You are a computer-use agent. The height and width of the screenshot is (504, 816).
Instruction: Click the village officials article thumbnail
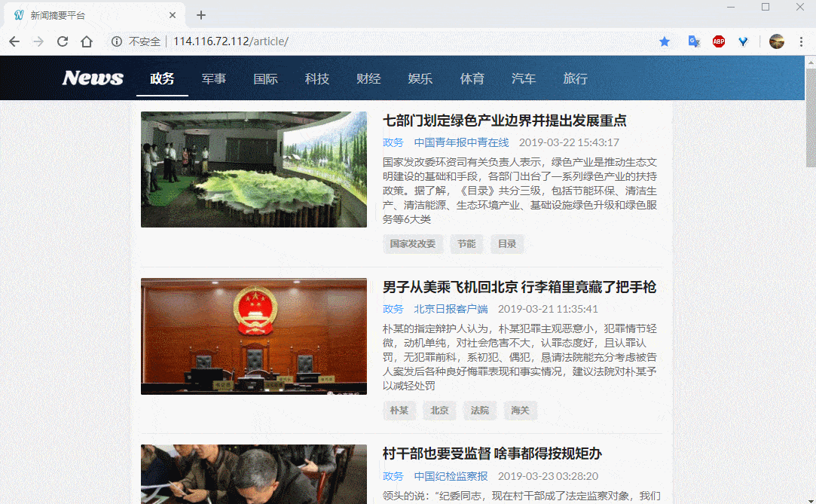click(254, 475)
